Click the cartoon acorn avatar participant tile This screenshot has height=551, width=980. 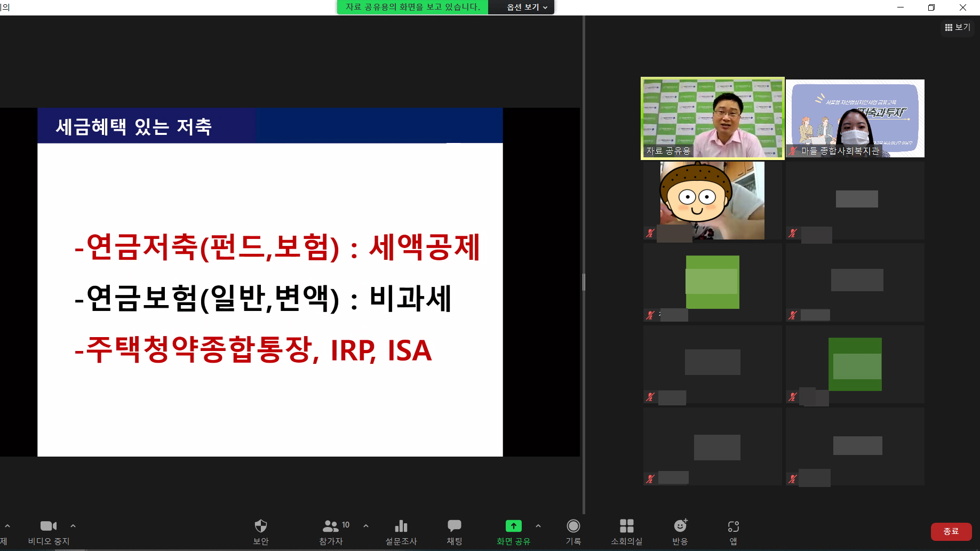coord(712,200)
